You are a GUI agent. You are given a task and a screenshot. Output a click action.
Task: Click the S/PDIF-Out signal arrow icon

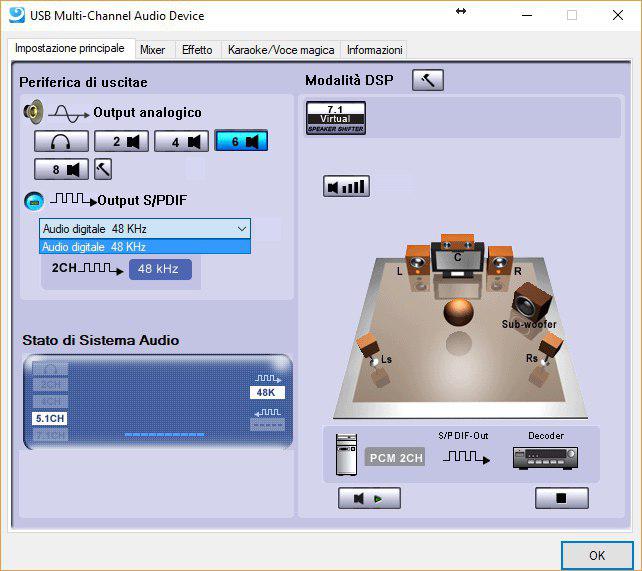click(x=466, y=457)
